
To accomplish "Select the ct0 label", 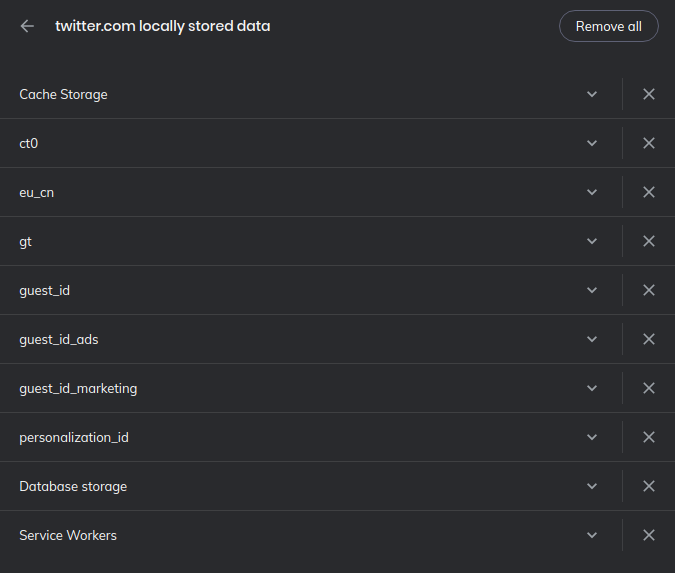I will [29, 143].
